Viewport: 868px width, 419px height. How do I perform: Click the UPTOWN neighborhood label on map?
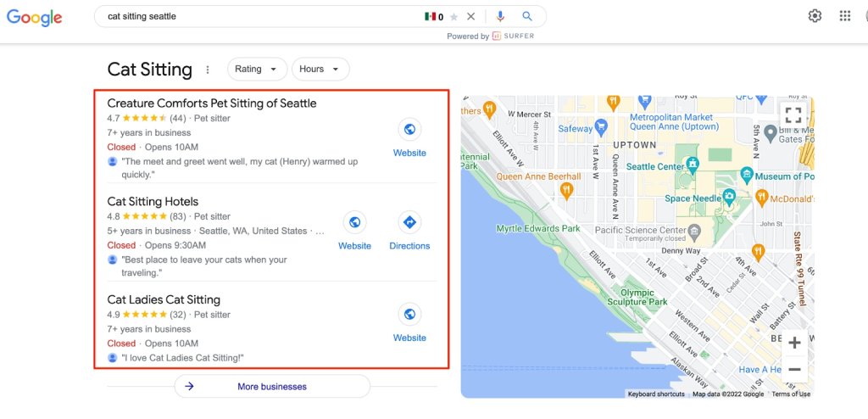(634, 145)
